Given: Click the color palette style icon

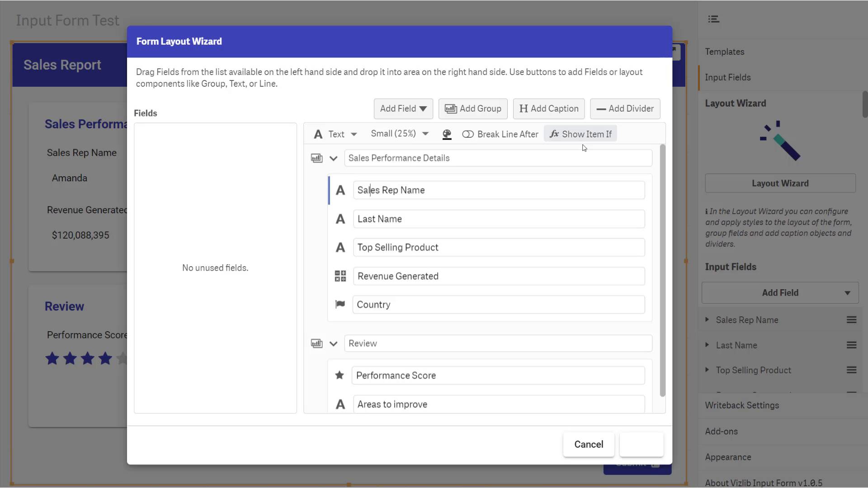Looking at the screenshot, I should (447, 134).
